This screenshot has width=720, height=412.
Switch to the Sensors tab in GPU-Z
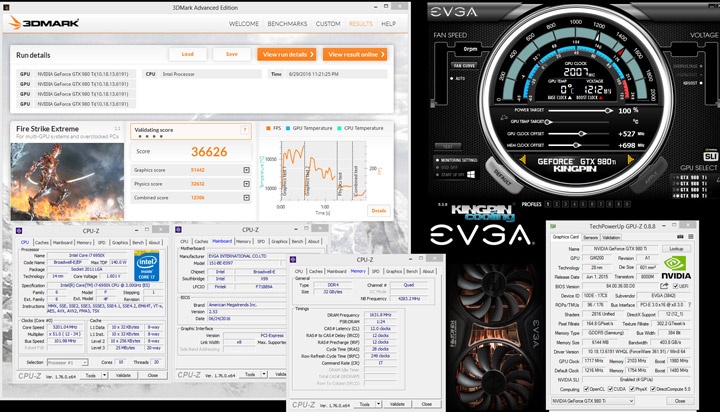click(591, 237)
